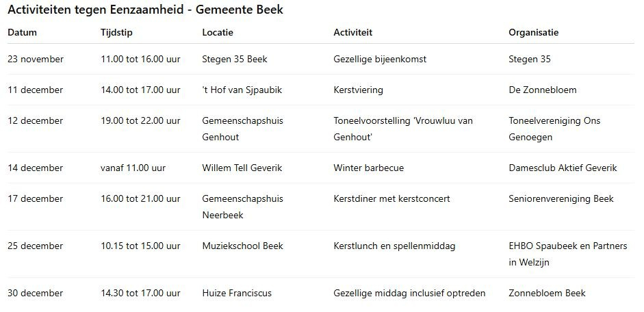
Task: Select the 'Locatie' column header
Action: [x=218, y=32]
